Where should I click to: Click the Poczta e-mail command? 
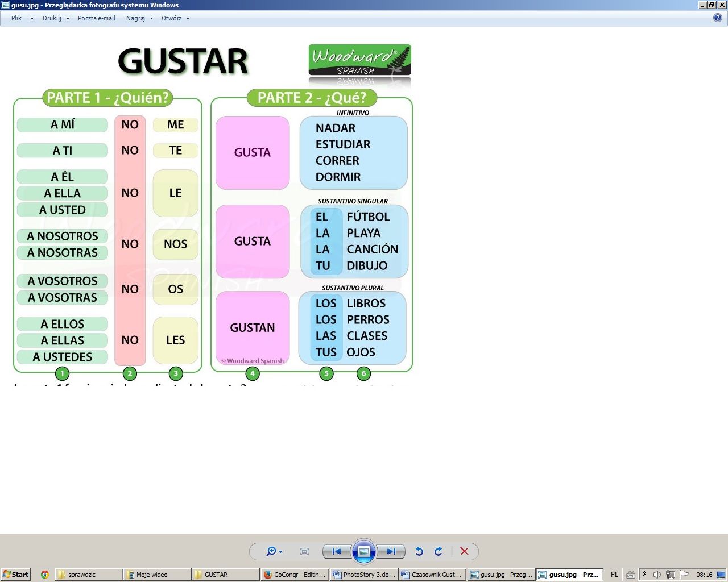click(x=97, y=18)
